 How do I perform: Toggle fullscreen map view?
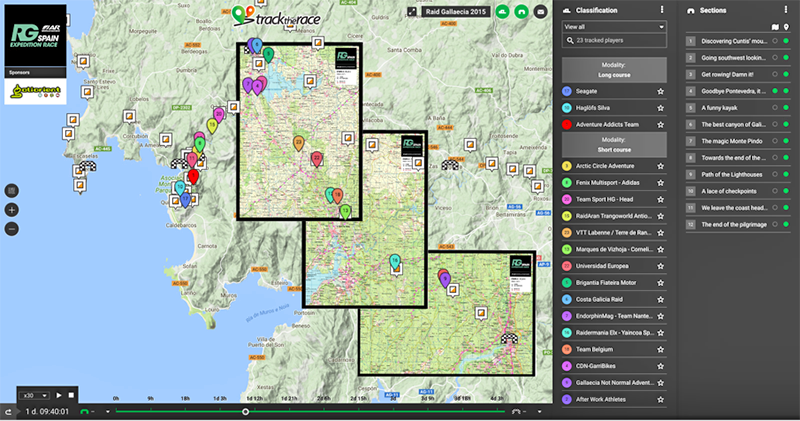[x=412, y=11]
